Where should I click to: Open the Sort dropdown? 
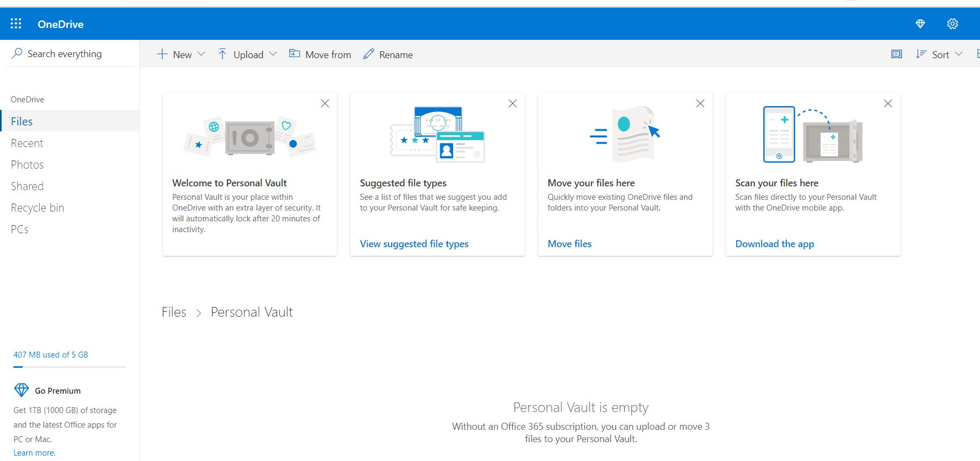point(940,54)
